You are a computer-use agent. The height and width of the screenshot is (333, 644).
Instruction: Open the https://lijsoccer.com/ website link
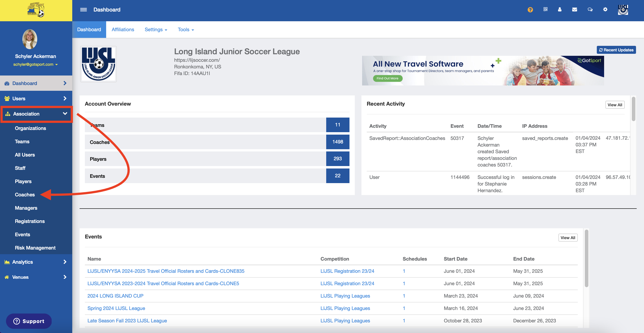tap(197, 60)
